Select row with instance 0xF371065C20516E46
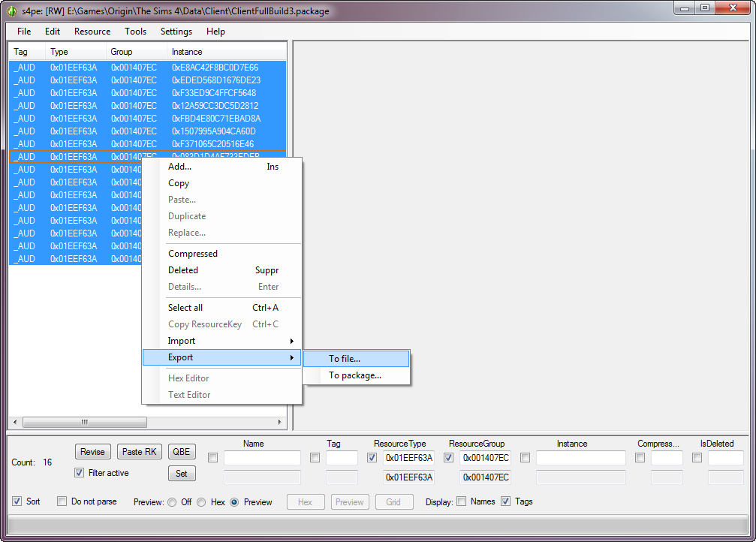This screenshot has height=542, width=756. (148, 144)
